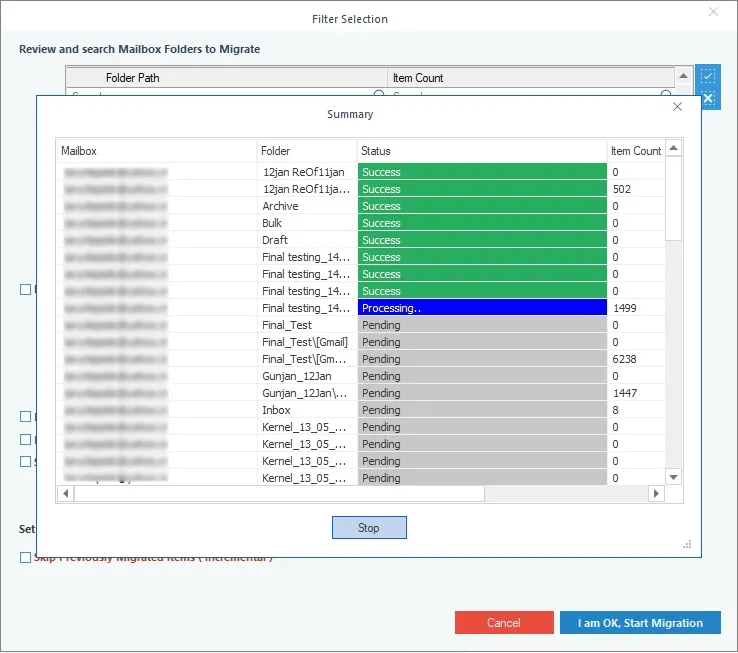Close the Filter Selection window
This screenshot has width=738, height=653.
713,12
